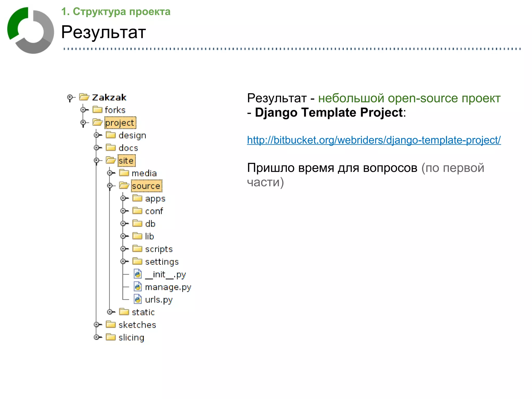Screen dimensions: 532x399
Task: Click the green and gray circular logo
Action: [31, 30]
